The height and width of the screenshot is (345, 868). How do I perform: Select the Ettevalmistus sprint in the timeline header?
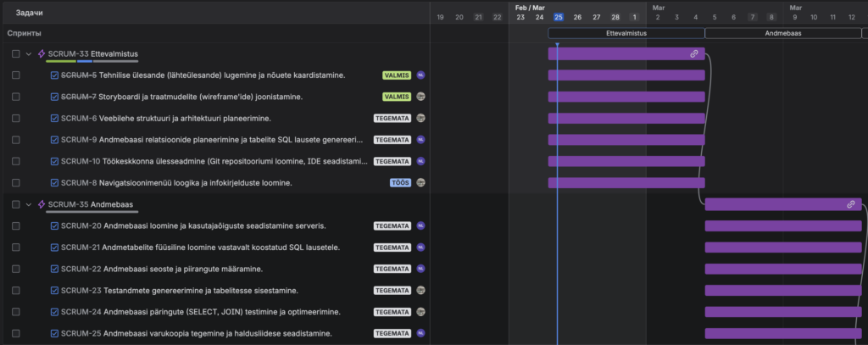point(626,33)
